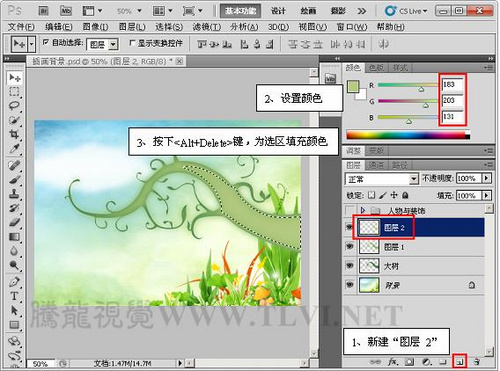The image size is (500, 371).
Task: Toggle lock all padlock icon
Action: click(405, 195)
